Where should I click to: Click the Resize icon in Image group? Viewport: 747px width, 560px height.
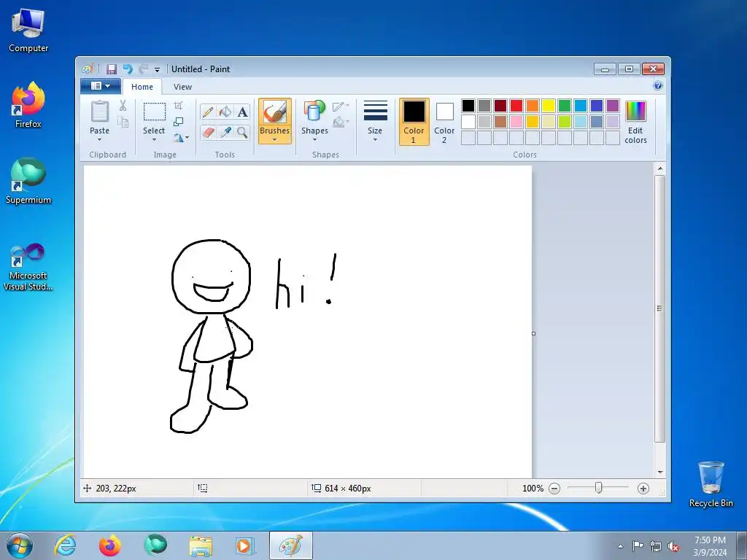coord(178,122)
